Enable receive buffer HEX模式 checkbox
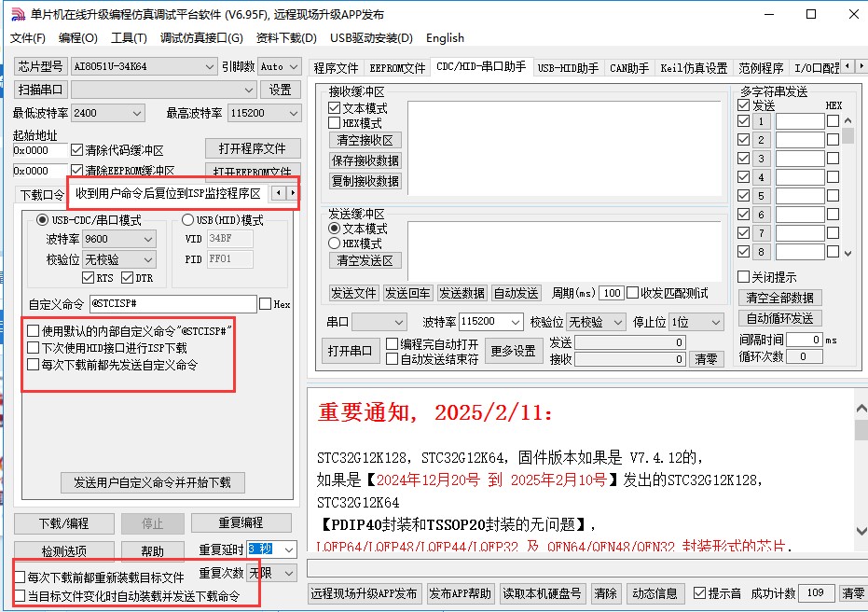 click(335, 123)
